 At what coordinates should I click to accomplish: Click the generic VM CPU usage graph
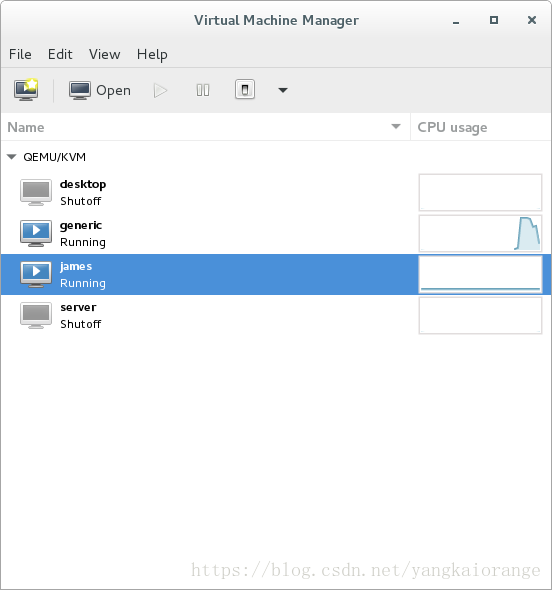480,233
